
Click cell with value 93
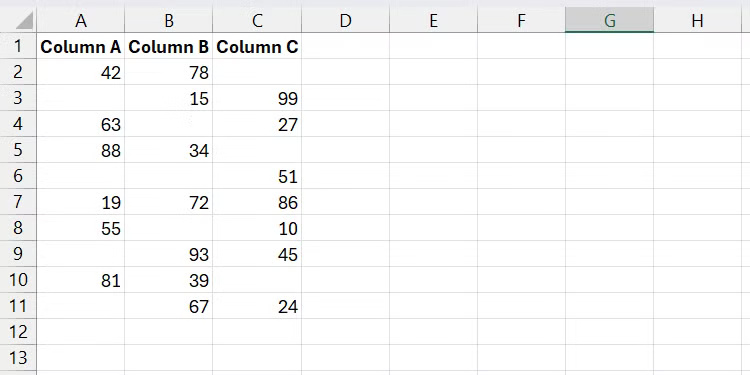click(x=169, y=254)
